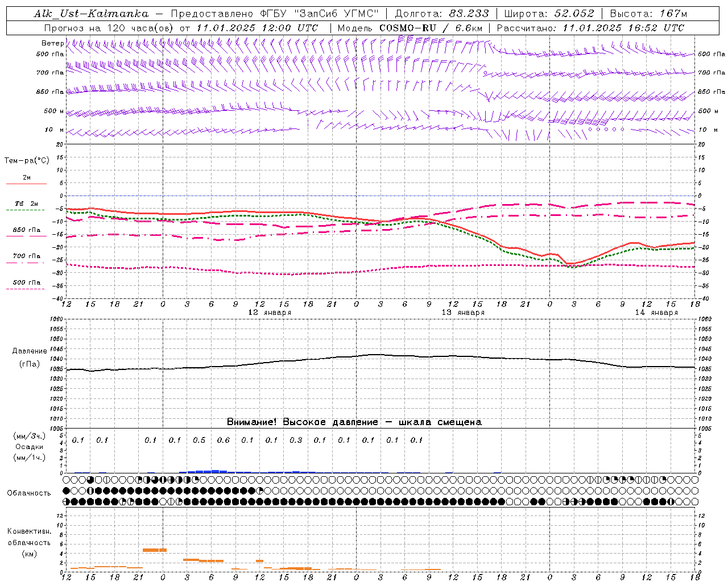Click the station name Alk_Ust-Kaimanka
This screenshot has height=582, width=728.
[91, 14]
